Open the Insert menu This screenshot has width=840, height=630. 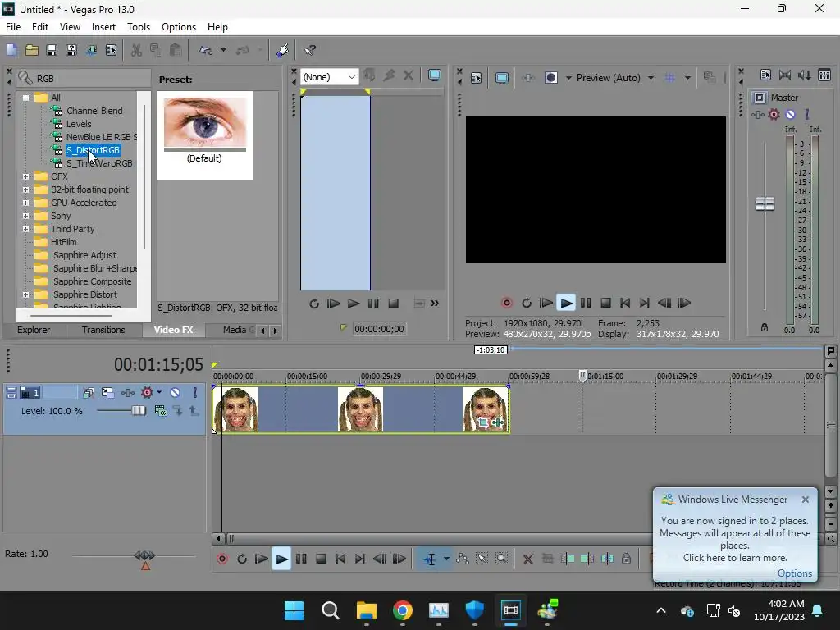point(103,27)
